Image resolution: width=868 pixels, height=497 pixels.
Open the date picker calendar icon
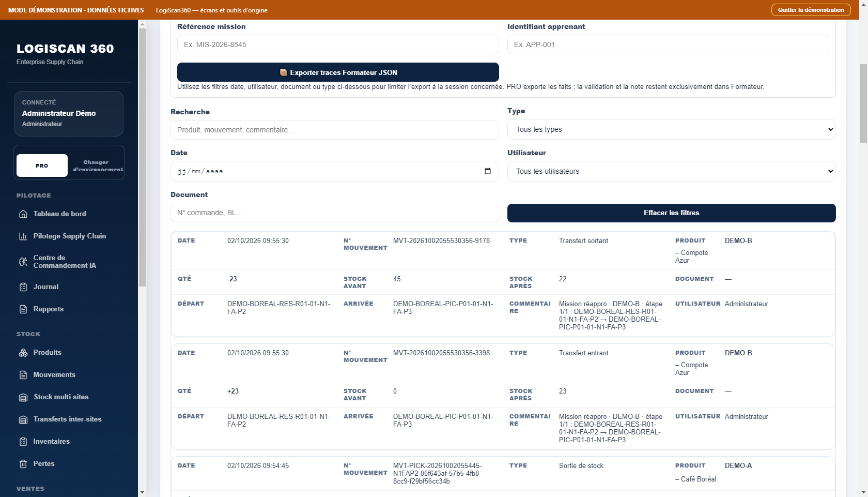(x=488, y=171)
